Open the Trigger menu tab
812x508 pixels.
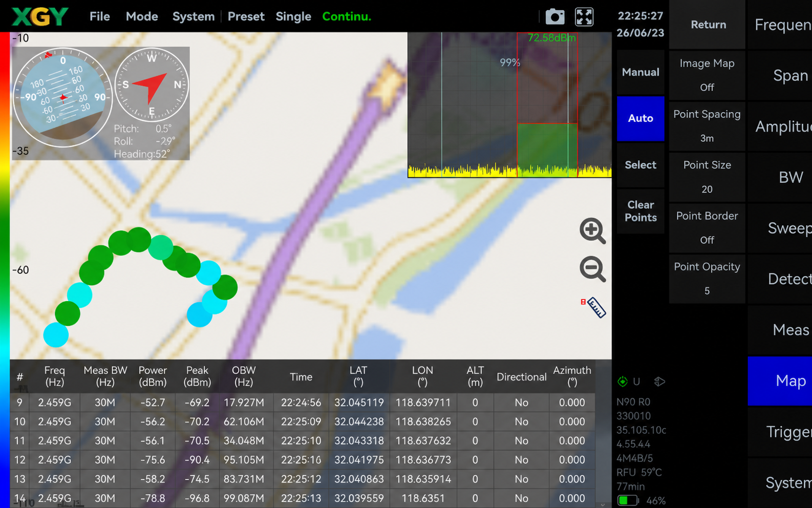tap(780, 432)
